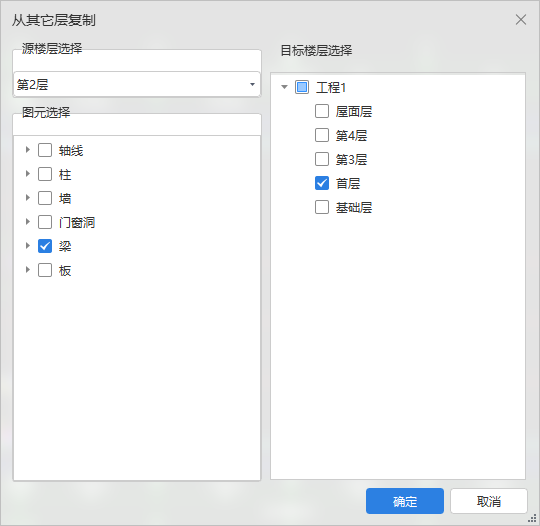Uncheck the 梁 checkbox
Viewport: 540px width, 526px height.
pyautogui.click(x=45, y=246)
